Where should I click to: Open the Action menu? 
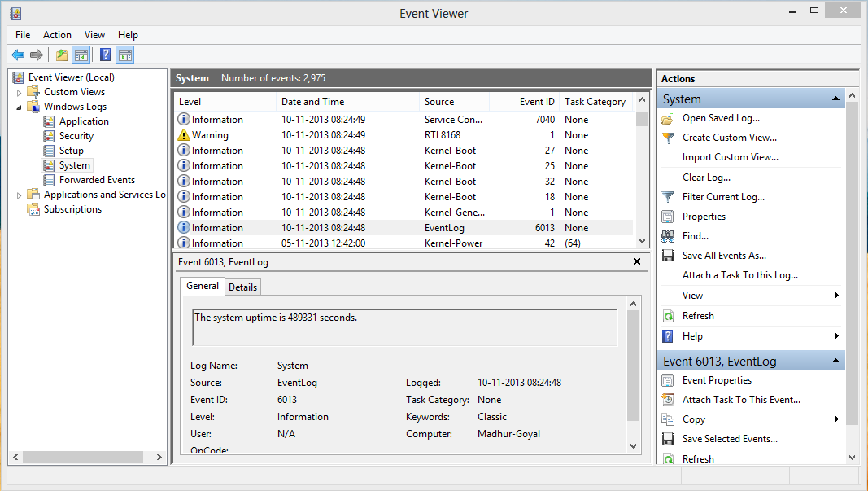[57, 35]
